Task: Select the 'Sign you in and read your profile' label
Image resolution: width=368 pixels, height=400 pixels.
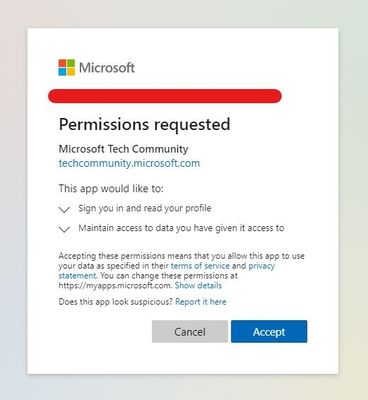Action: pos(145,208)
